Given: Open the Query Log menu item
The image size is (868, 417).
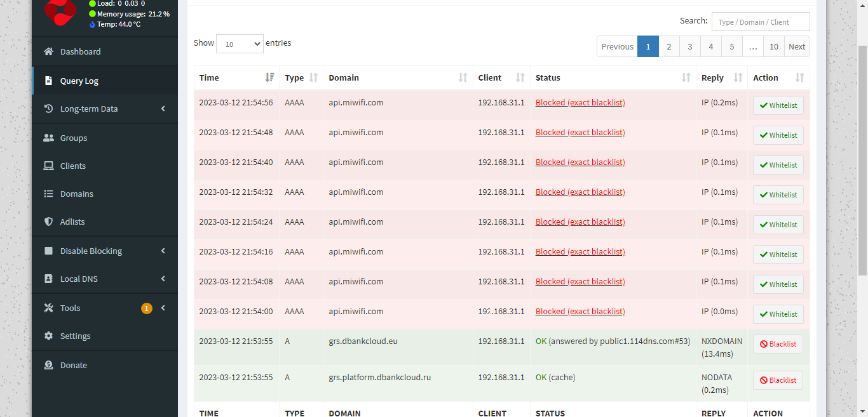Looking at the screenshot, I should (x=79, y=81).
